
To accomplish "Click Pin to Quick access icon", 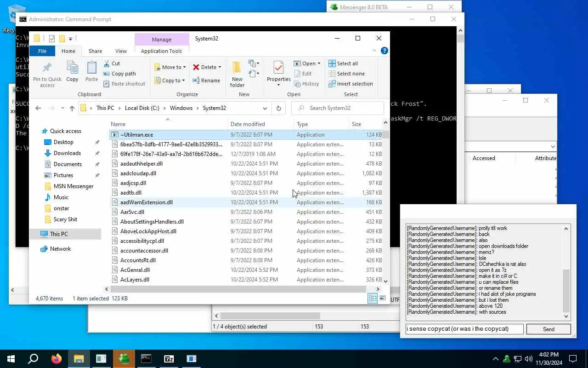I will [47, 74].
